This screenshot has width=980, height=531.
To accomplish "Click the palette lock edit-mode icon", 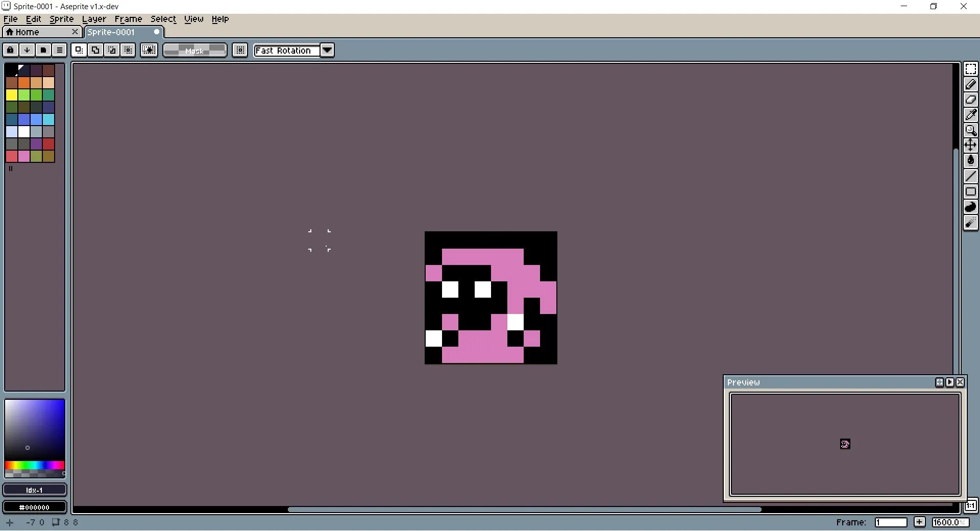I will pyautogui.click(x=10, y=50).
